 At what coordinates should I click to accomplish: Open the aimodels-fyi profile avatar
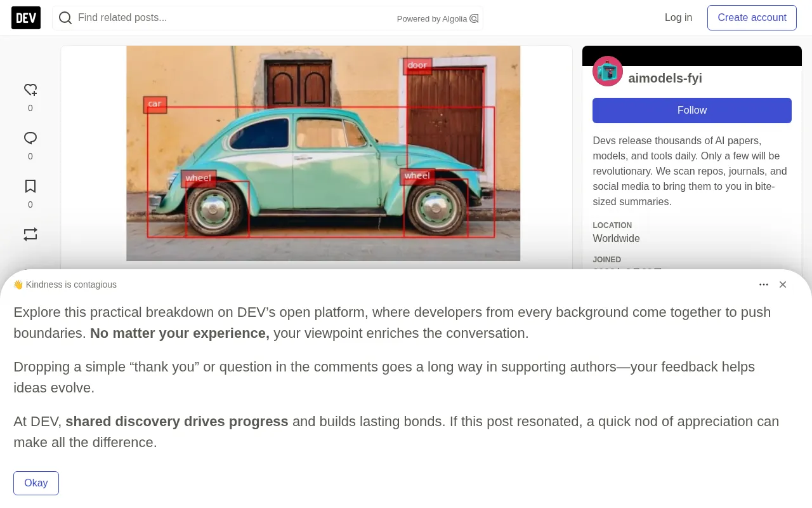coord(608,71)
